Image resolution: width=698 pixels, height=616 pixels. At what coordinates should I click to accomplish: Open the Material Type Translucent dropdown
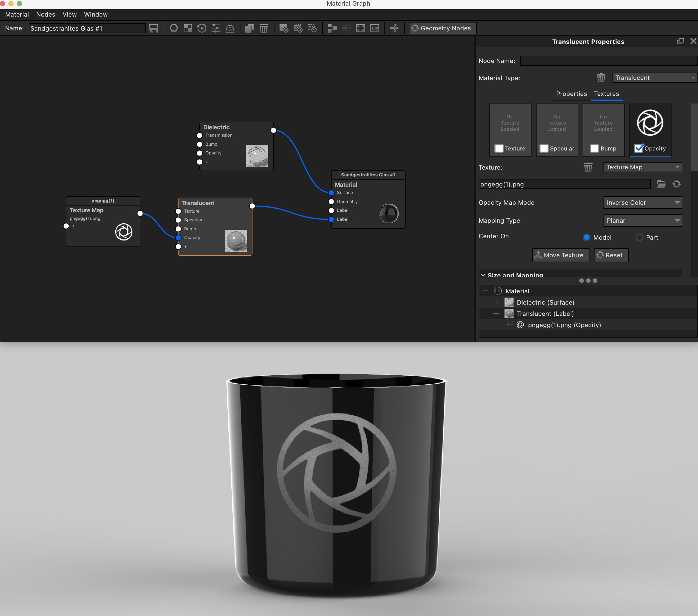[655, 78]
